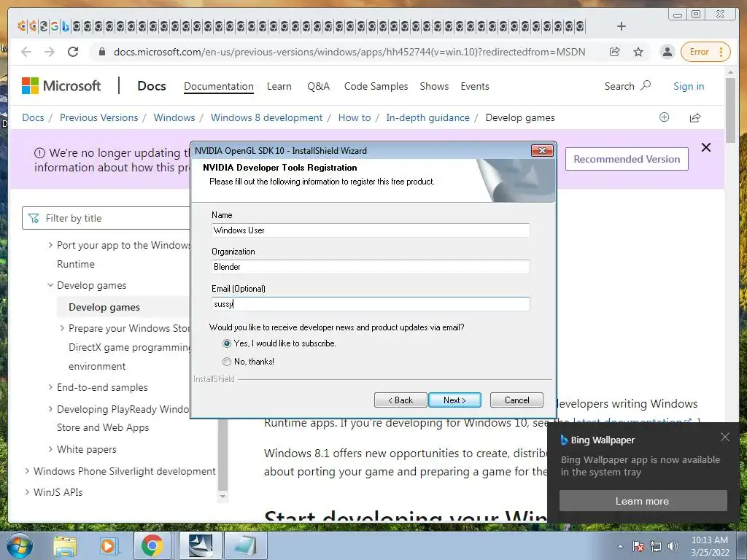
Task: Expand Windows Phone Silverlight development
Action: tap(27, 471)
